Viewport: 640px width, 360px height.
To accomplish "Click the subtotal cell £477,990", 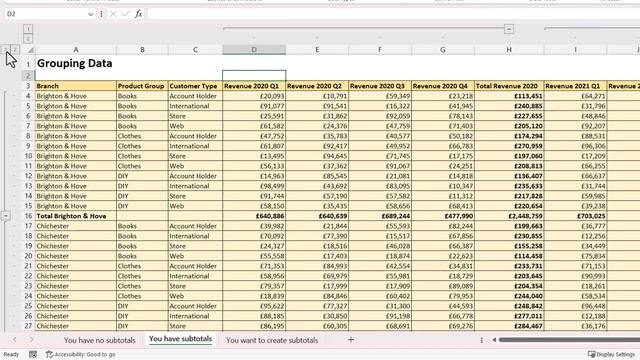I will [443, 216].
